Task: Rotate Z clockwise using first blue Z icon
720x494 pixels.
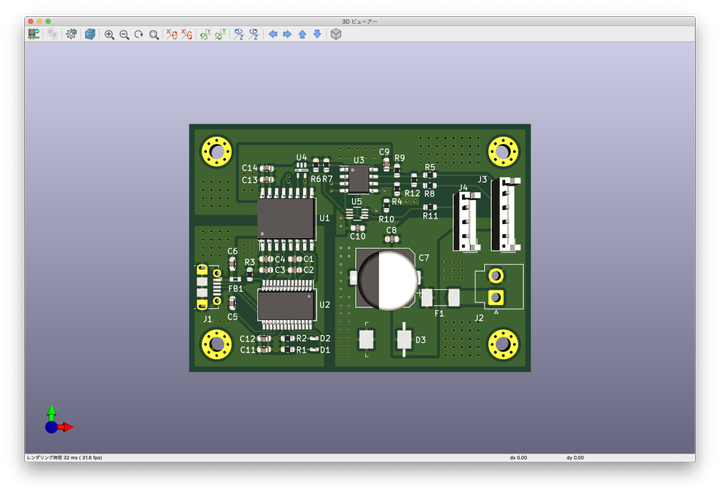Action: pyautogui.click(x=239, y=34)
